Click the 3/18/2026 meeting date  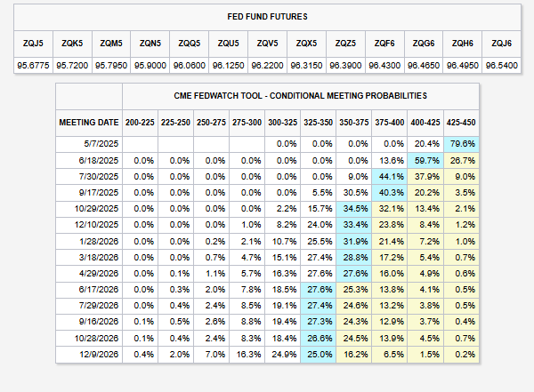99,258
